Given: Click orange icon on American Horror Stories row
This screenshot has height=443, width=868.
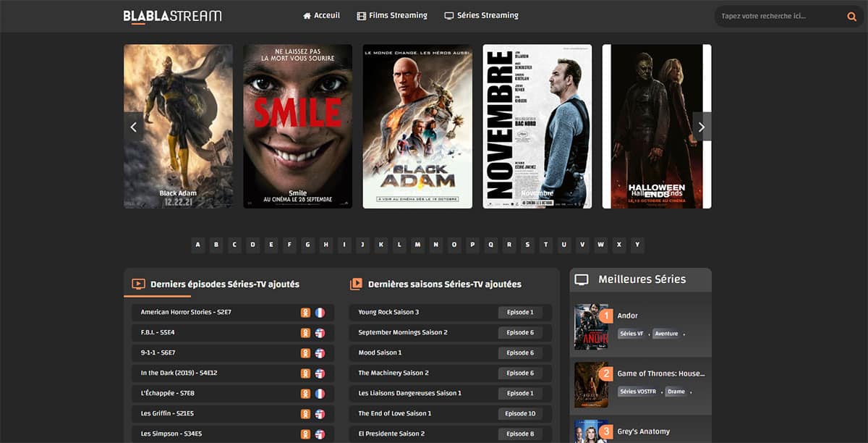Looking at the screenshot, I should click(x=306, y=313).
